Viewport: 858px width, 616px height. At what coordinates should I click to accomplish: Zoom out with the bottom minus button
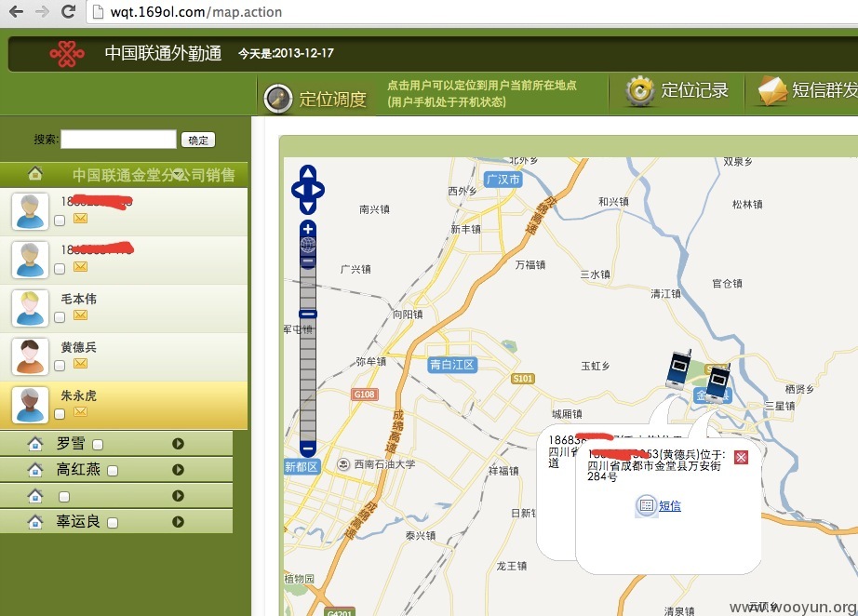click(x=308, y=449)
